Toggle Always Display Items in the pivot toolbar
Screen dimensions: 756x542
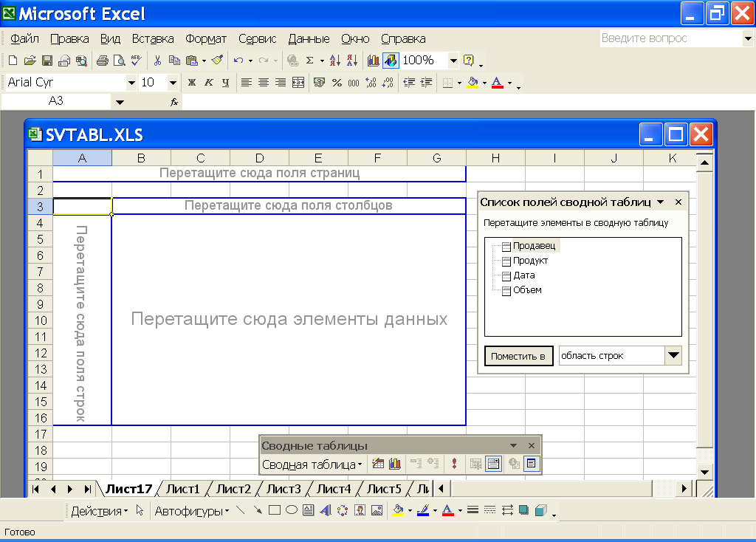(x=493, y=464)
